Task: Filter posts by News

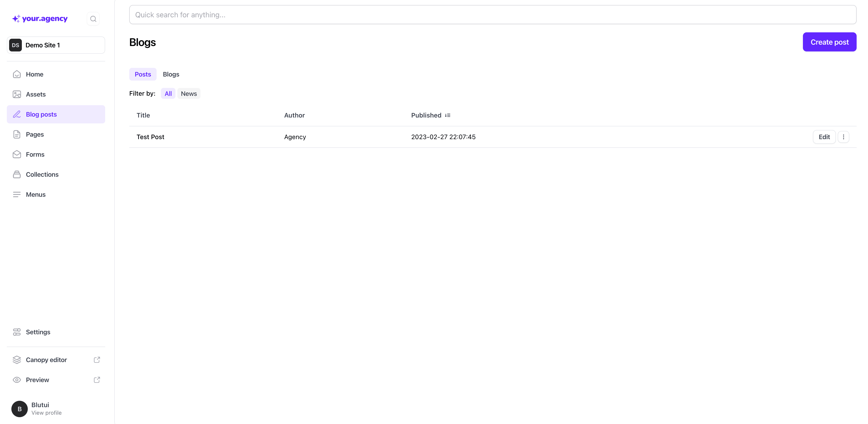Action: pyautogui.click(x=188, y=93)
